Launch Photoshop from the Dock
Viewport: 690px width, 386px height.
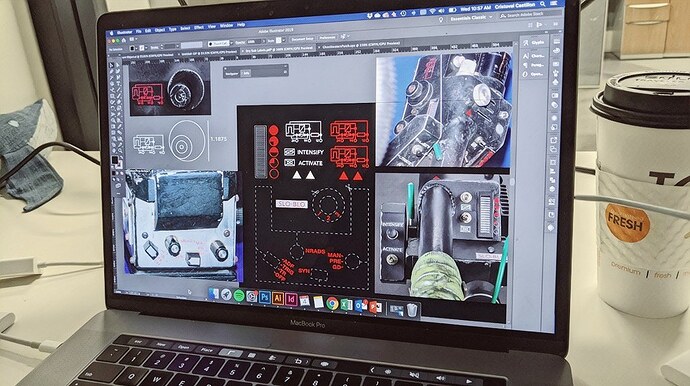[265, 297]
